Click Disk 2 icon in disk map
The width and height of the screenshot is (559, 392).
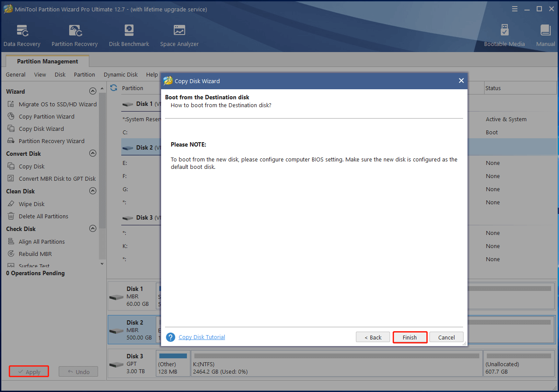(116, 331)
